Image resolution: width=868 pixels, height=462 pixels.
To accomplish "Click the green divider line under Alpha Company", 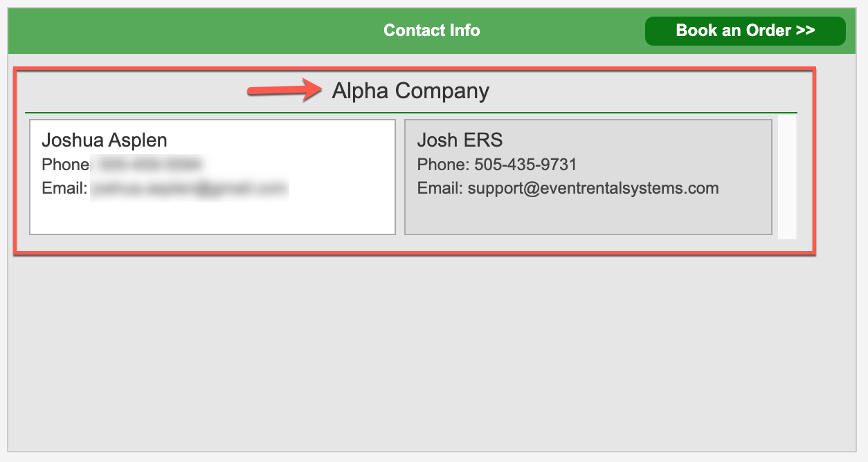I will (411, 112).
